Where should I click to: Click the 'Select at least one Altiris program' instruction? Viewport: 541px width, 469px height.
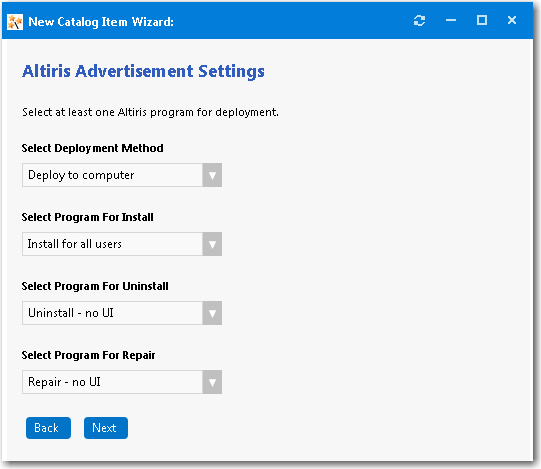[x=150, y=113]
